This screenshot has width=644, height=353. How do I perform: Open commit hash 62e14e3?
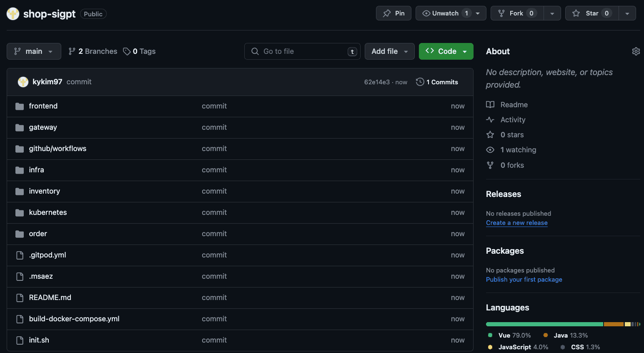click(x=377, y=82)
